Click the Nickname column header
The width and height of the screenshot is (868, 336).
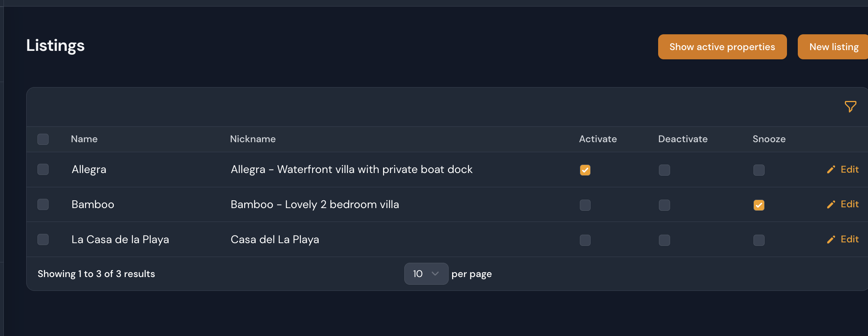(253, 139)
